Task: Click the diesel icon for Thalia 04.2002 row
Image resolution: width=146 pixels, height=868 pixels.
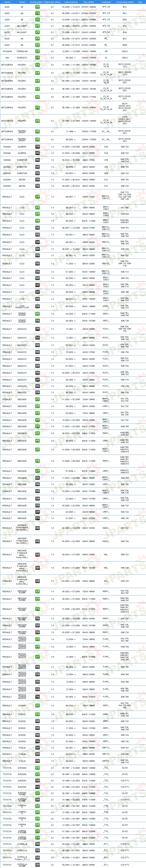Action: coord(37,754)
